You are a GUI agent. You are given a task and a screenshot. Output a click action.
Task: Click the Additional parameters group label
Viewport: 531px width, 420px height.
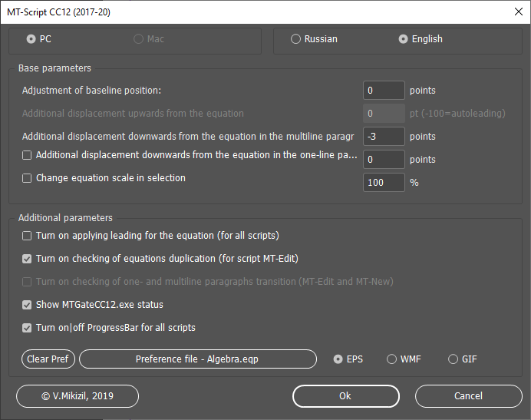65,217
